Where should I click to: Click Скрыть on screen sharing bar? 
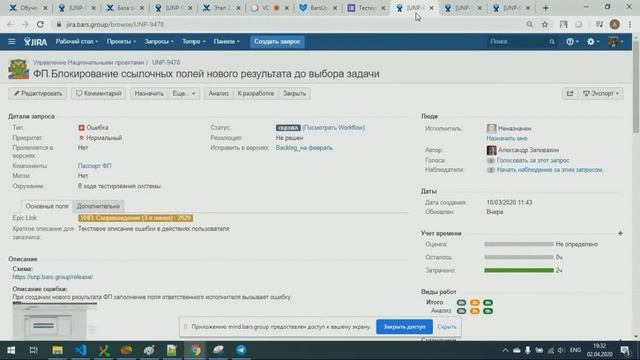(x=447, y=327)
